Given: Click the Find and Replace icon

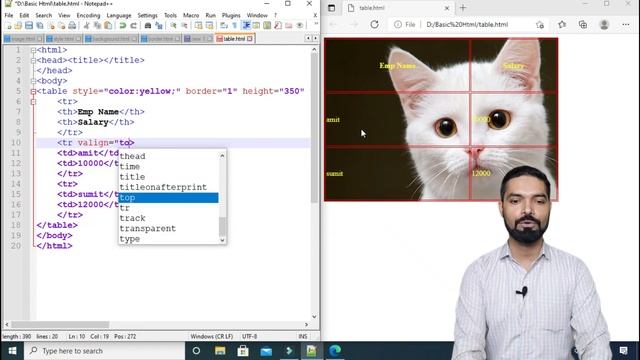Looking at the screenshot, I should point(159,26).
